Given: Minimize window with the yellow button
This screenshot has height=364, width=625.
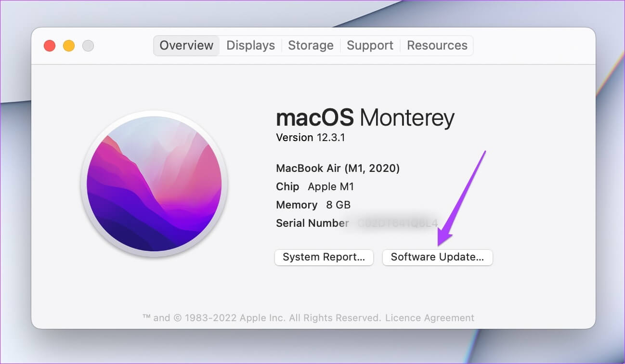Looking at the screenshot, I should click(69, 46).
